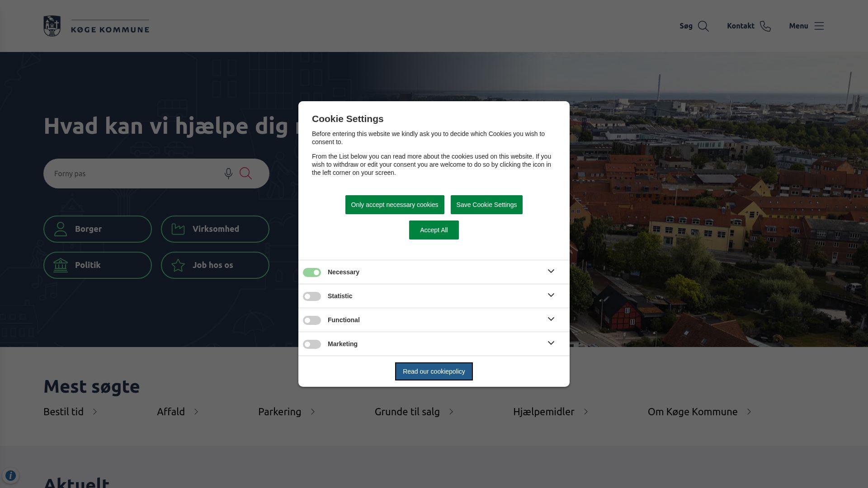Enable the Statistic cookies toggle
Screen dimensions: 868x488
[x=312, y=296]
